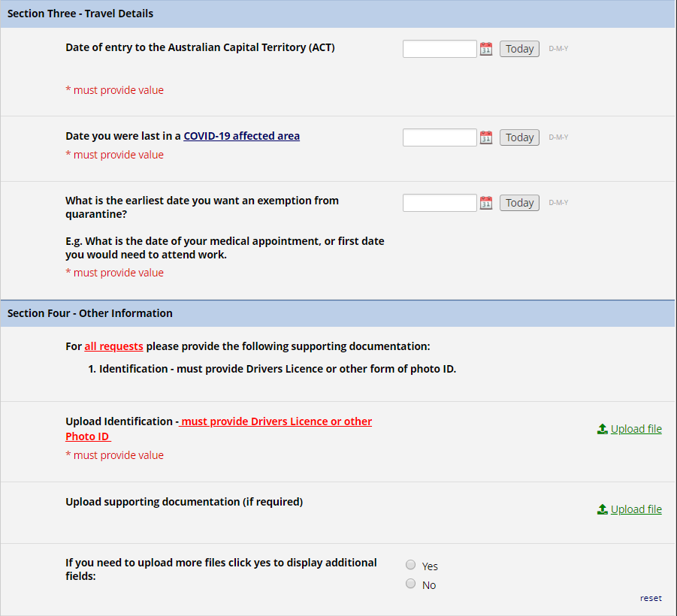This screenshot has height=616, width=677.
Task: Reset the additional files radio selection
Action: point(651,598)
